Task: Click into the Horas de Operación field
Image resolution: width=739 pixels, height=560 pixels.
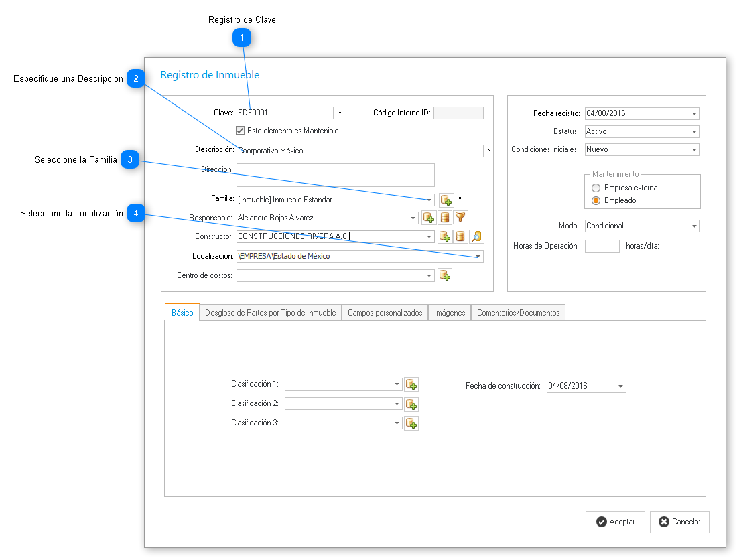Action: pyautogui.click(x=602, y=246)
